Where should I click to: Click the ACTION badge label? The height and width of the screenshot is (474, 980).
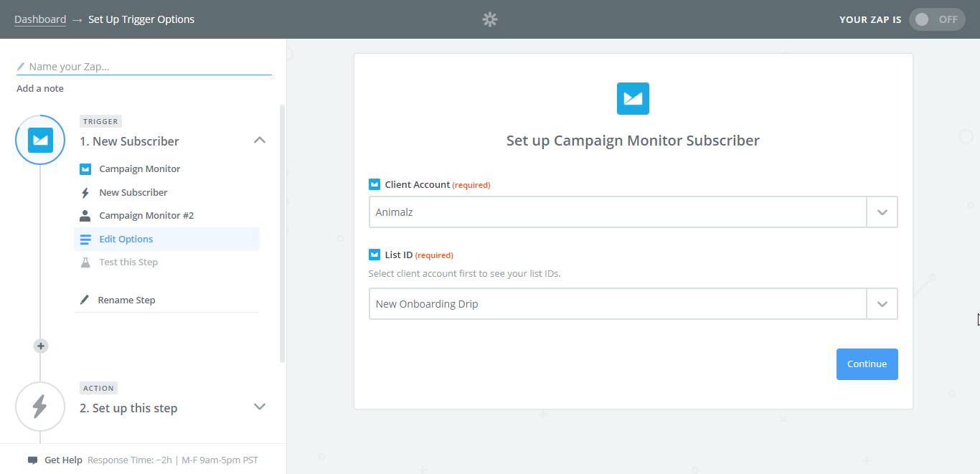tap(98, 388)
